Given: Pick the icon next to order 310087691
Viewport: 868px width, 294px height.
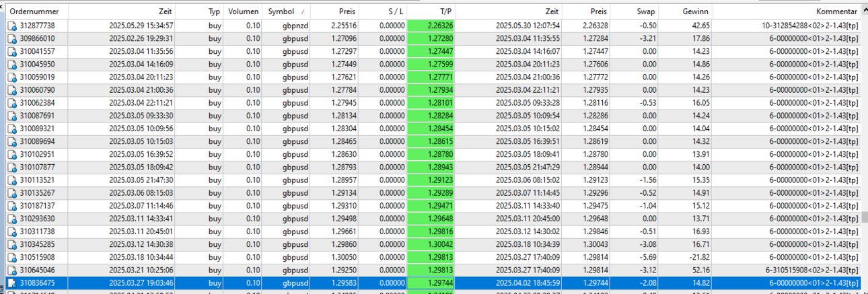Looking at the screenshot, I should point(12,116).
